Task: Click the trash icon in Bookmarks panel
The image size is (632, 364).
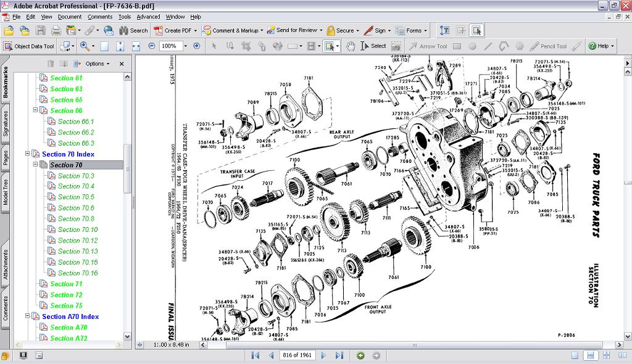Action: point(51,64)
